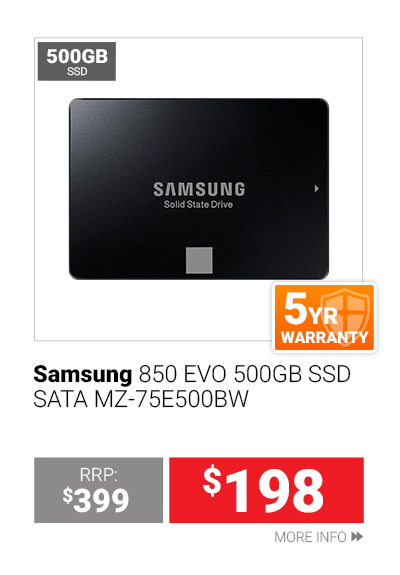Click the 500GB capacity text in badge
Image resolution: width=400 pixels, height=575 pixels.
click(77, 56)
